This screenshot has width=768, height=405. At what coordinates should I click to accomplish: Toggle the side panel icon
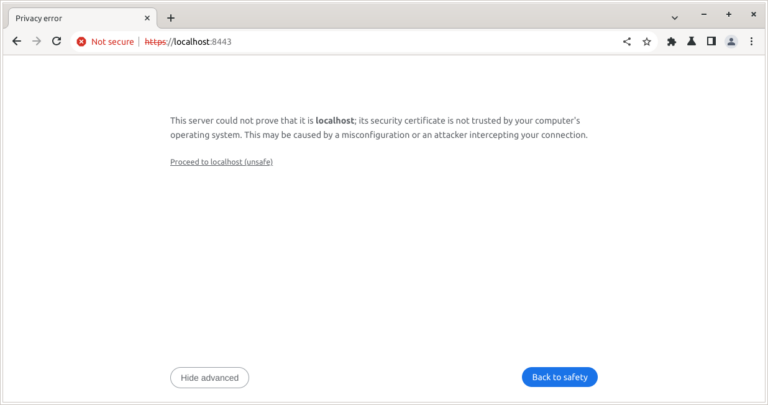pos(711,41)
